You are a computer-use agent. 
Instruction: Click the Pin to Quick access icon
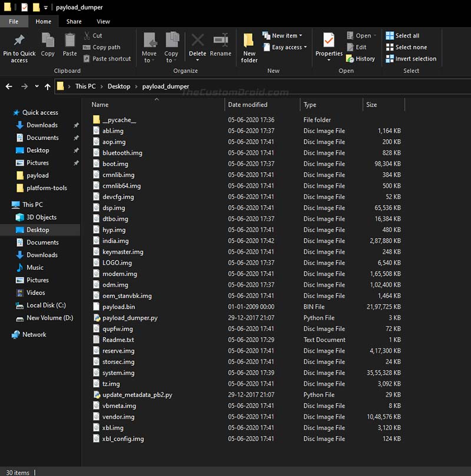pos(19,41)
